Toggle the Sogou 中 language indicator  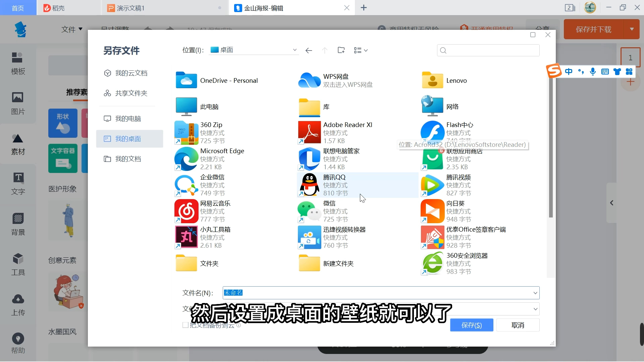[569, 71]
